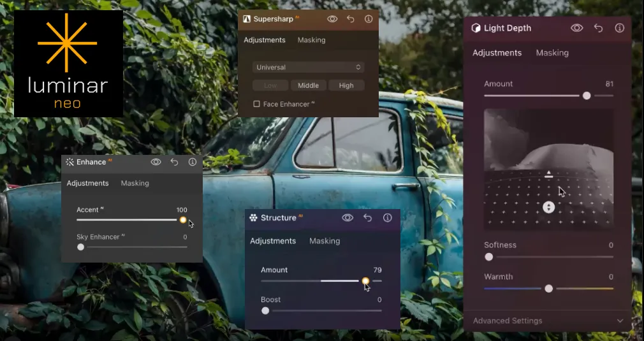The height and width of the screenshot is (341, 644).
Task: Click the reset arrow in Supersharp panel
Action: pos(350,19)
